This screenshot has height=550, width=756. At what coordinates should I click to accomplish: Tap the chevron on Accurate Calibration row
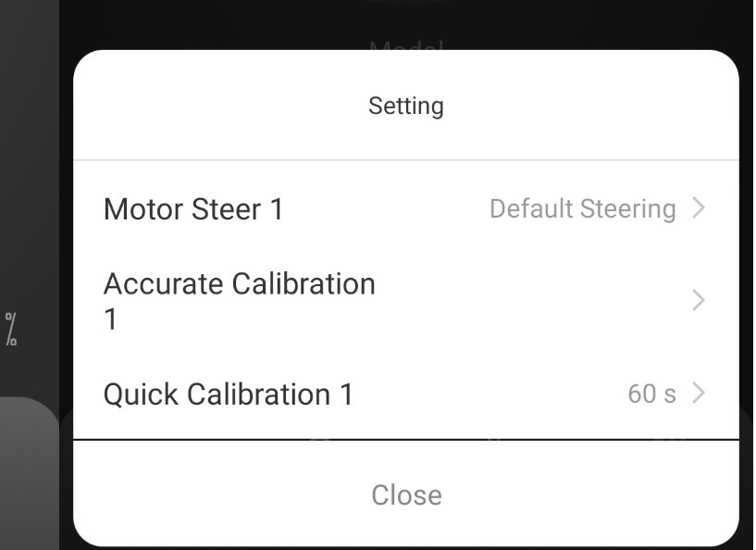699,300
